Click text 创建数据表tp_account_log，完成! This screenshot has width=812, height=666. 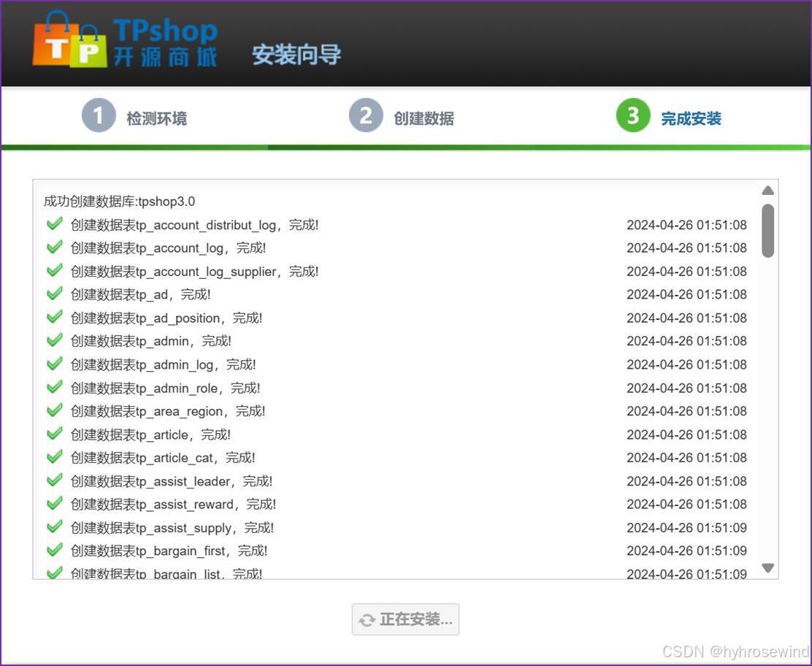point(168,248)
